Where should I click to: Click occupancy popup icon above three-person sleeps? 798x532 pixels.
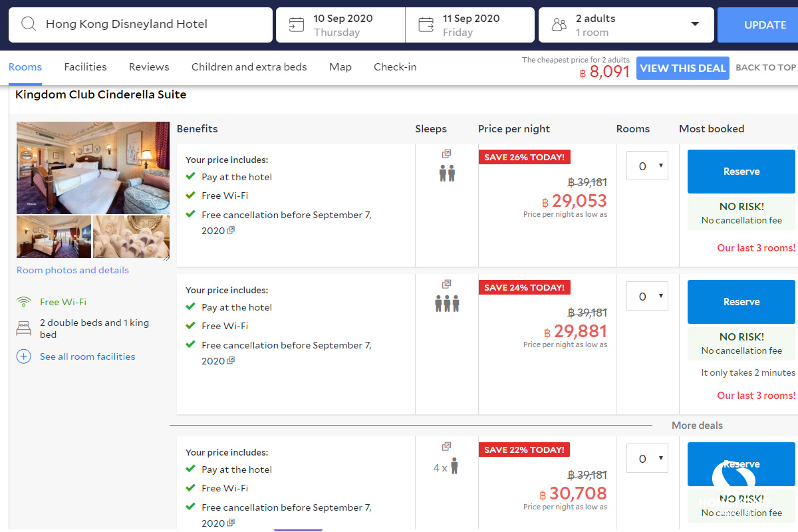click(x=447, y=285)
